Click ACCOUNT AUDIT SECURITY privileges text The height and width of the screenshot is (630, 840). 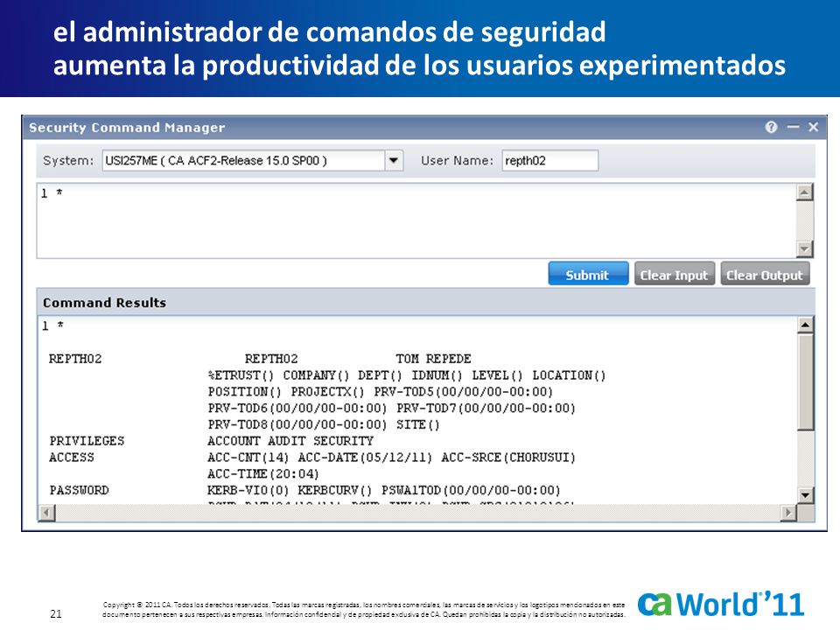[x=290, y=441]
